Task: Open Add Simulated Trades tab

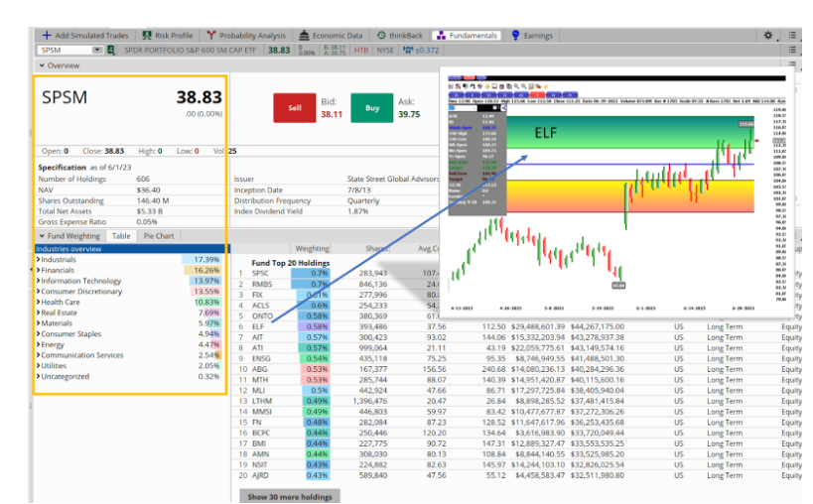Action: tap(85, 36)
